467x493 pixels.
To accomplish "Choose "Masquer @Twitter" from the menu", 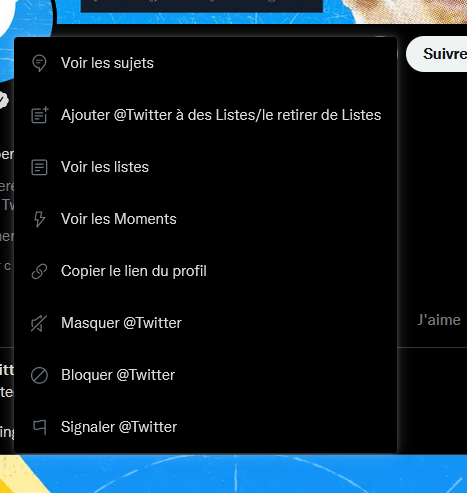I will point(206,323).
